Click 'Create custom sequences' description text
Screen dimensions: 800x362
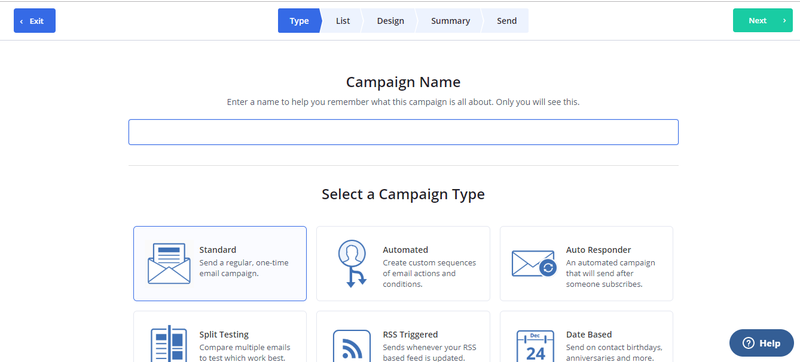pos(429,273)
